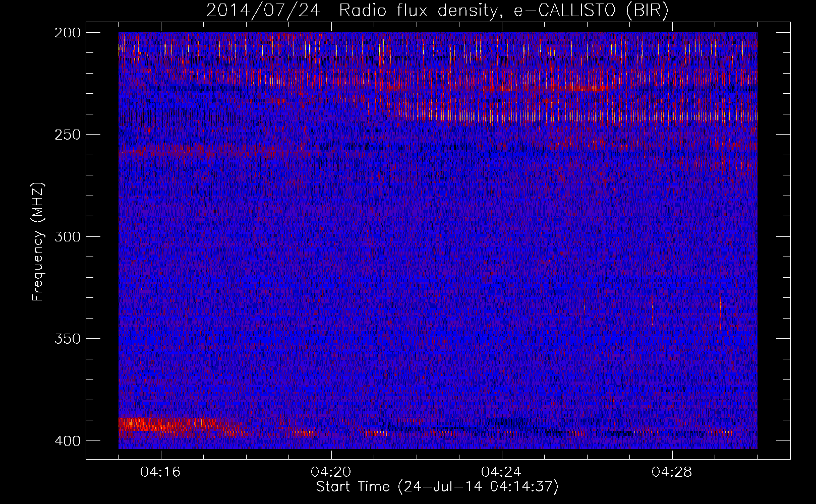Click the 04:20 time tick label
The image size is (816, 504).
pos(331,472)
